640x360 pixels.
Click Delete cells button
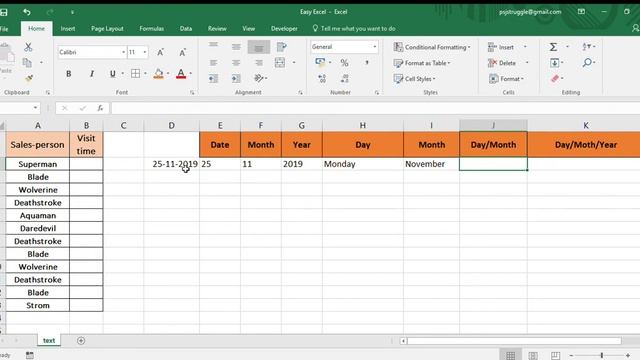coord(502,63)
